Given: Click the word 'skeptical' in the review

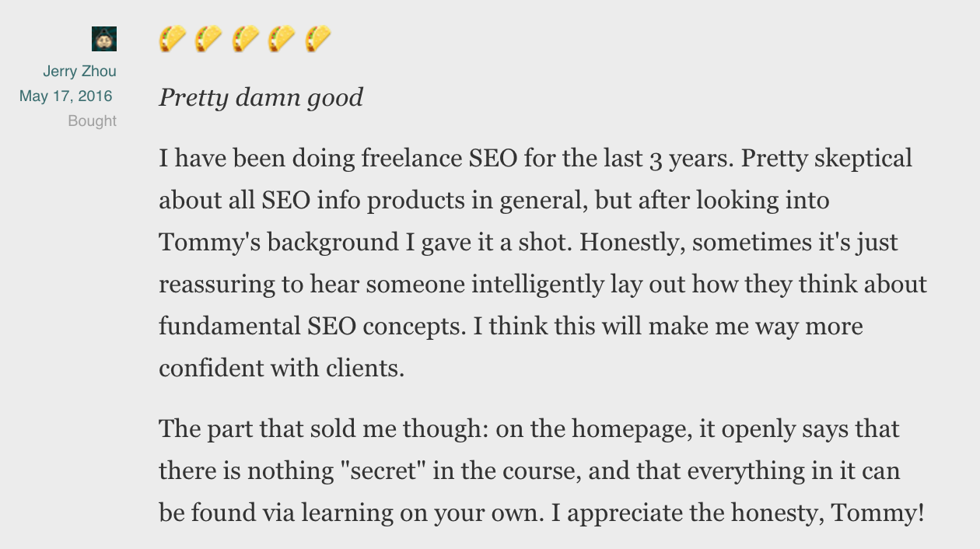Looking at the screenshot, I should click(x=863, y=159).
